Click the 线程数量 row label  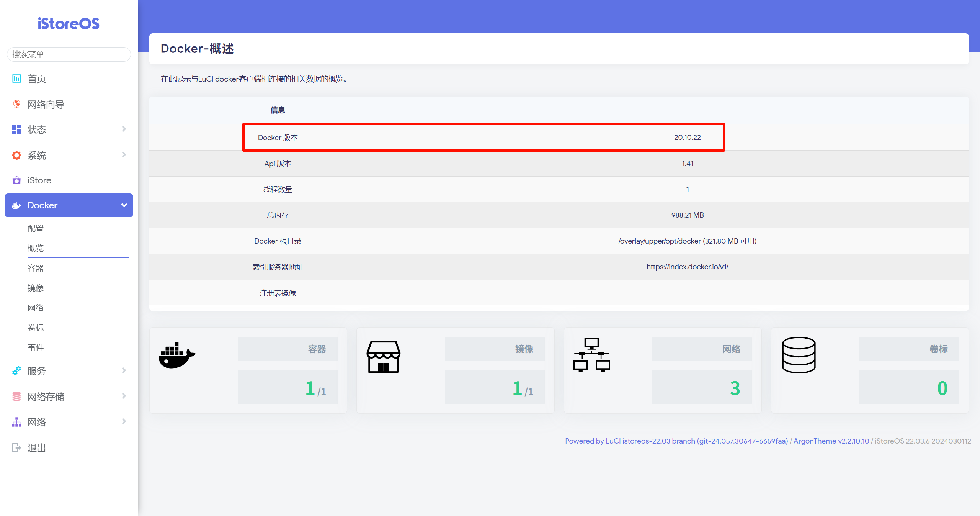tap(278, 190)
